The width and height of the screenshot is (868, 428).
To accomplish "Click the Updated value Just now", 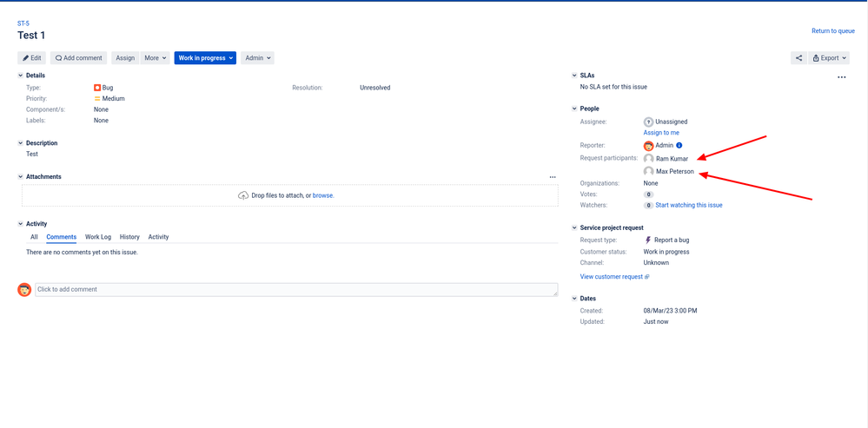I will click(656, 321).
